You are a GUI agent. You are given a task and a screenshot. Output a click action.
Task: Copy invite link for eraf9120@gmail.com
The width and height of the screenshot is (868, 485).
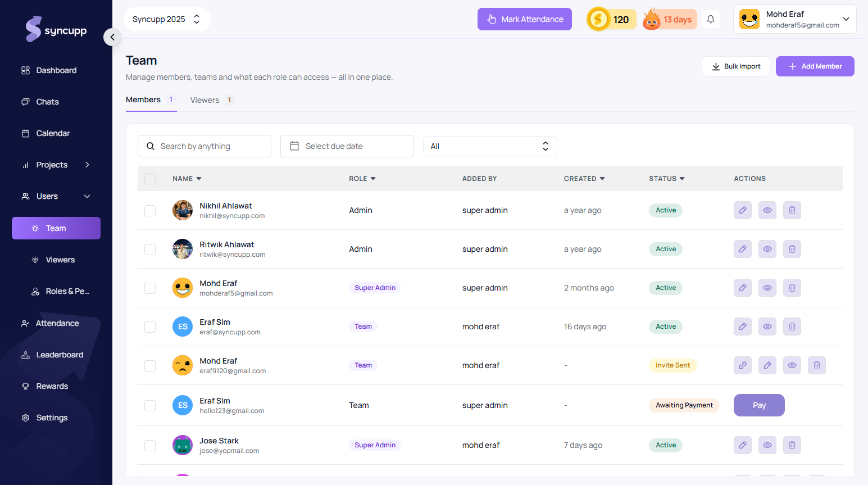743,365
